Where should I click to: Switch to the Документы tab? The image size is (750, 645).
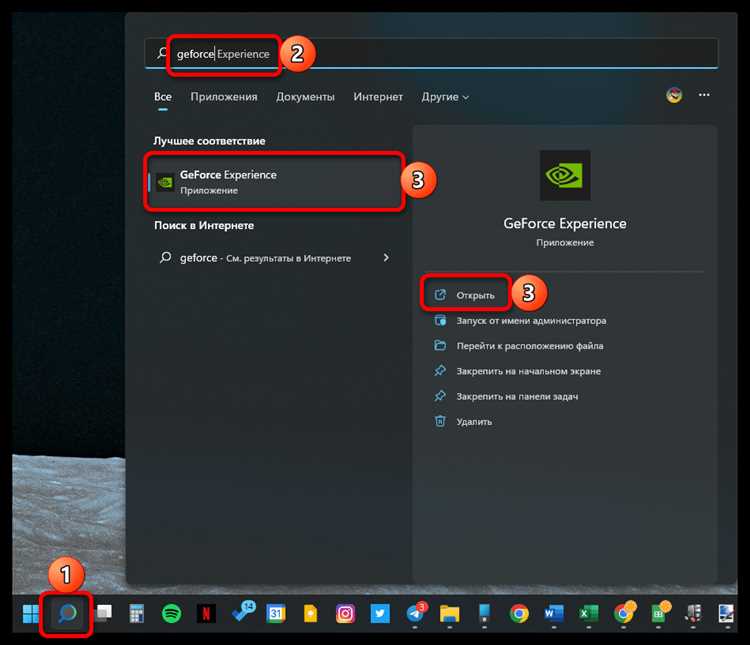305,97
